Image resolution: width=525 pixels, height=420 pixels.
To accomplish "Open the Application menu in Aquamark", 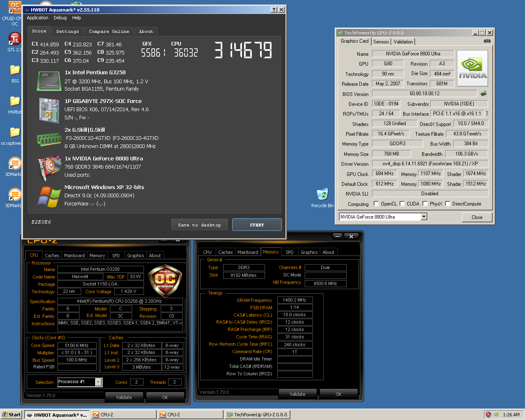I will pos(37,18).
